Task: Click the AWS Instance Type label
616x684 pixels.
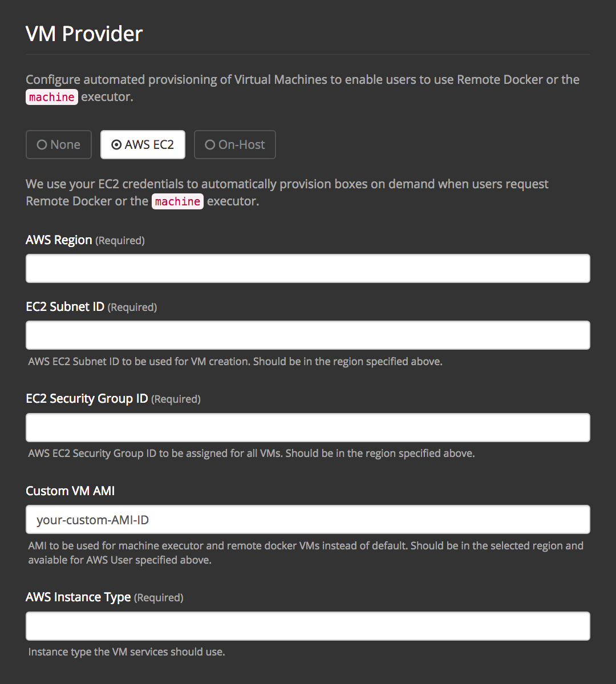Action: click(x=78, y=597)
